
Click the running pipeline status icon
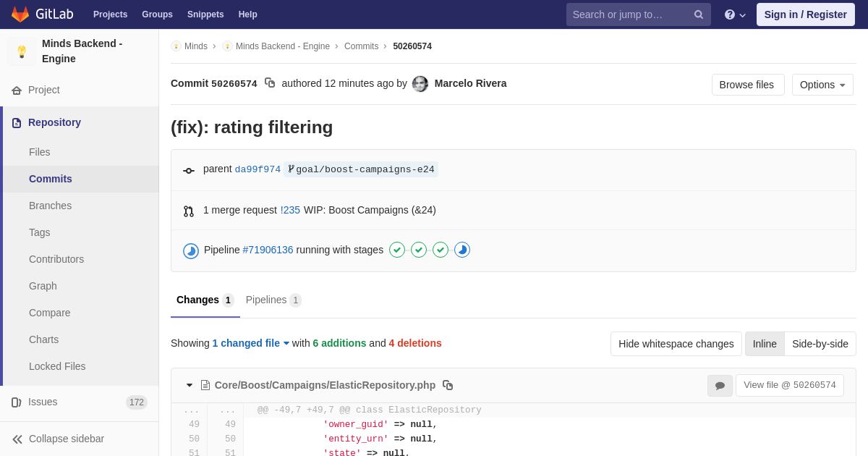(191, 250)
